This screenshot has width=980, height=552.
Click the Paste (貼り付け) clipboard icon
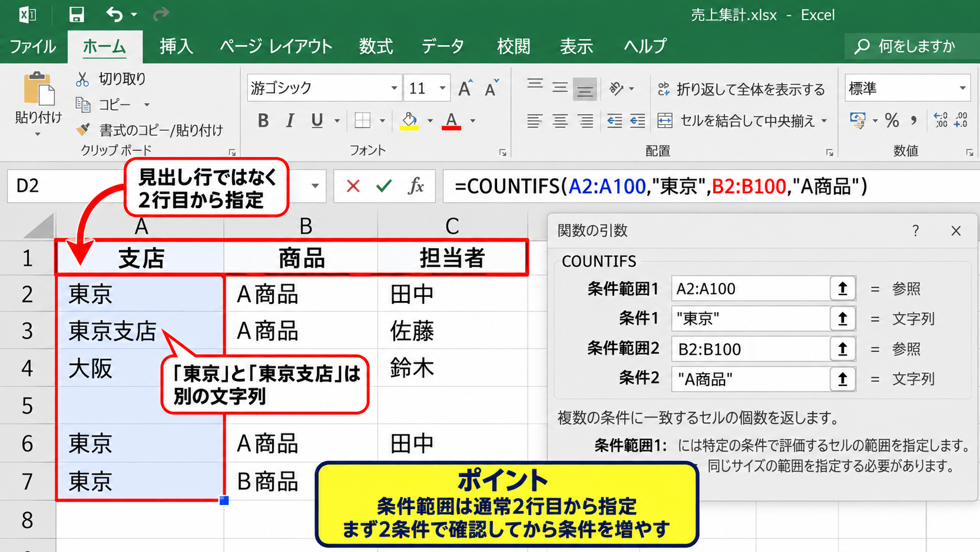pyautogui.click(x=39, y=89)
